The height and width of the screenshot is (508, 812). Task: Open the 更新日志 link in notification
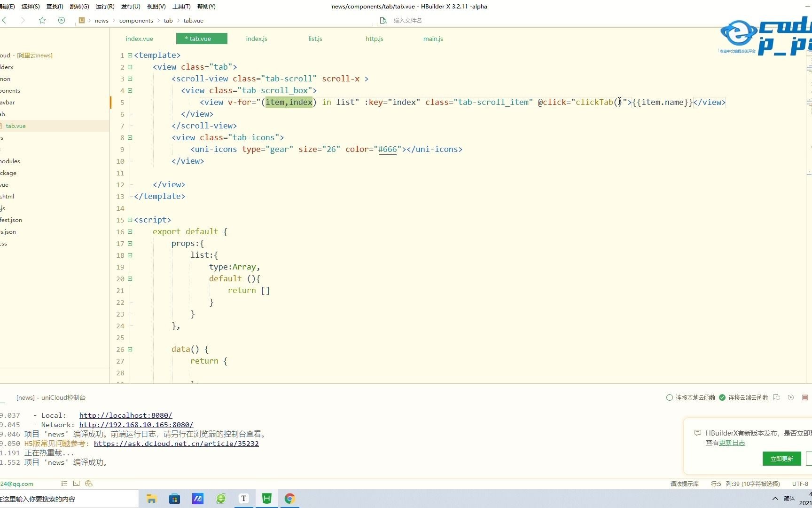pos(732,443)
